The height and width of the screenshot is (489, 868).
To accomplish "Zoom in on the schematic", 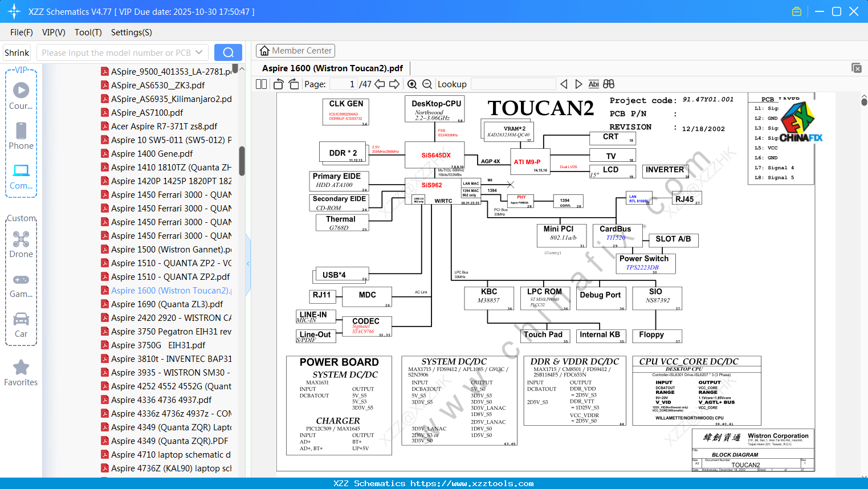I will click(x=412, y=84).
